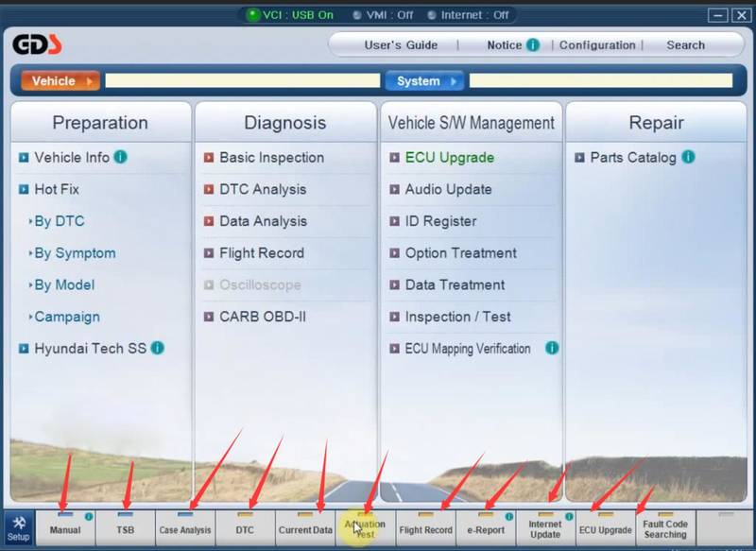This screenshot has width=756, height=551.
Task: Click red bullet icon beside Data Analysis
Action: 209,221
